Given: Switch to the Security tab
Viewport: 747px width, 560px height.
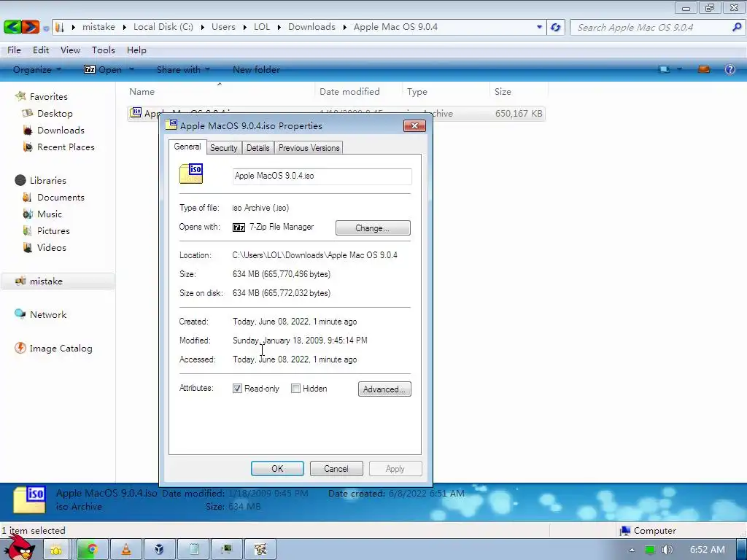Looking at the screenshot, I should [x=223, y=148].
